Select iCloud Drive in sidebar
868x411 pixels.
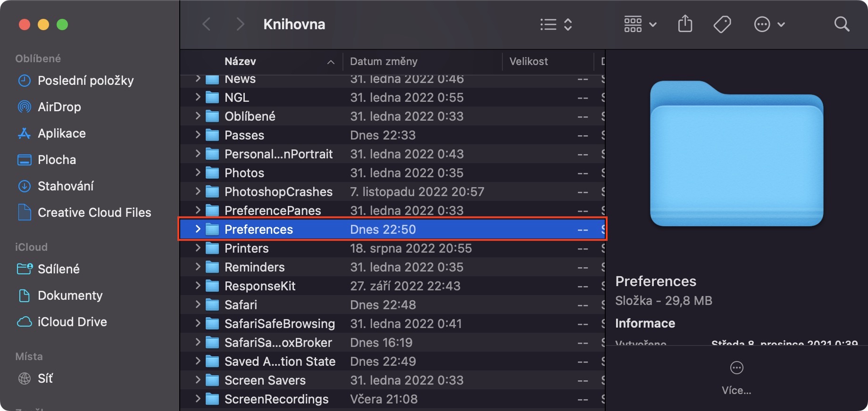pyautogui.click(x=72, y=322)
